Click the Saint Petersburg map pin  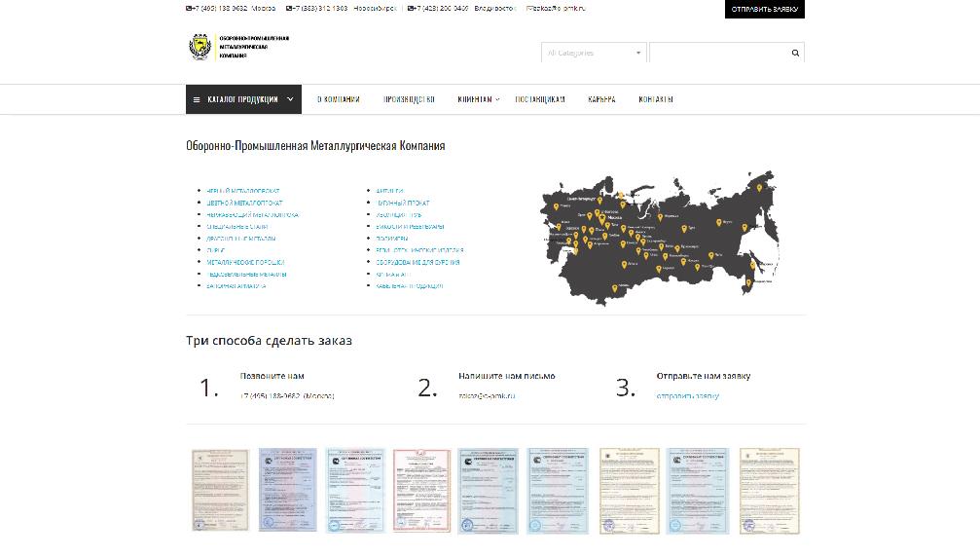[599, 202]
